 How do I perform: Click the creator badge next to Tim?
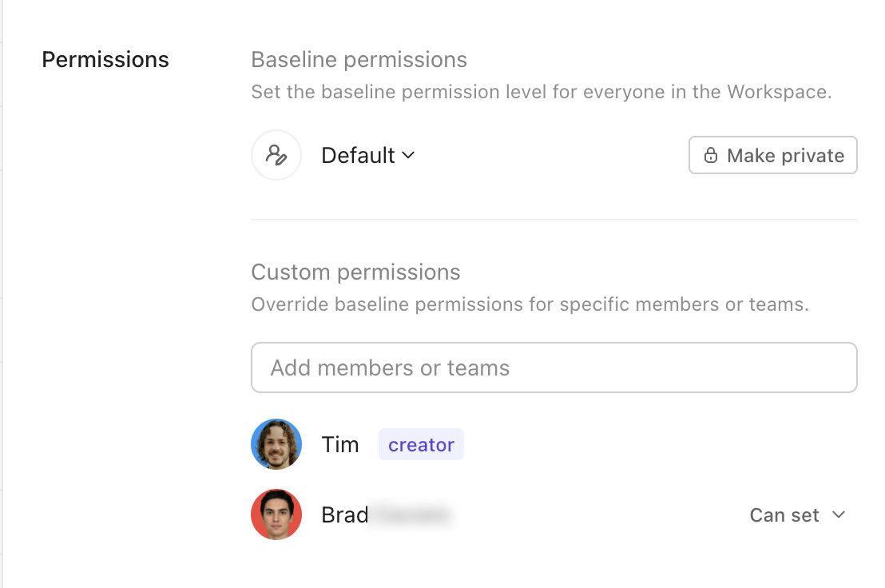421,445
